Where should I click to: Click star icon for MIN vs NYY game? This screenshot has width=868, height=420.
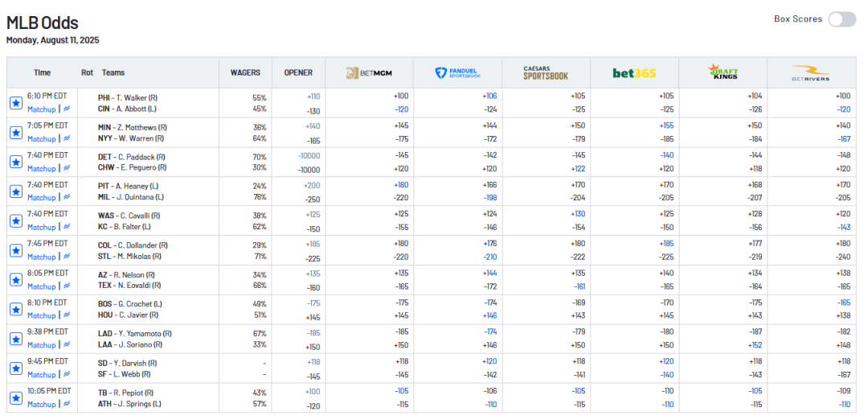click(15, 133)
